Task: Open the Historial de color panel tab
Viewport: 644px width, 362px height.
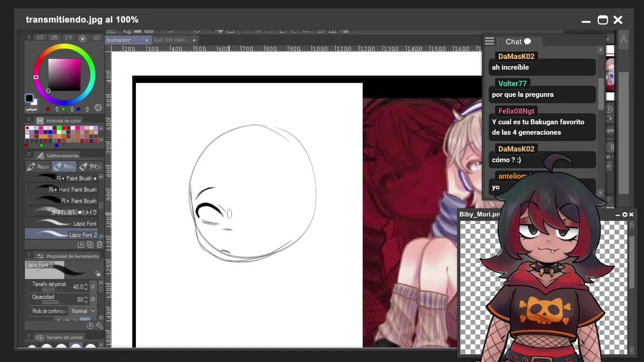Action: [59, 121]
